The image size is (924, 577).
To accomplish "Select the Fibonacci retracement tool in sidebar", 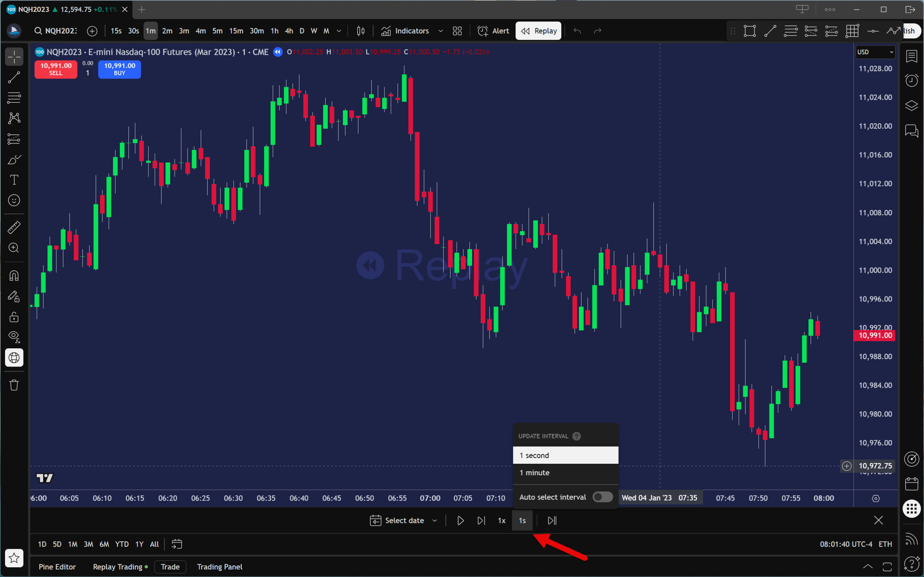I will coord(14,98).
